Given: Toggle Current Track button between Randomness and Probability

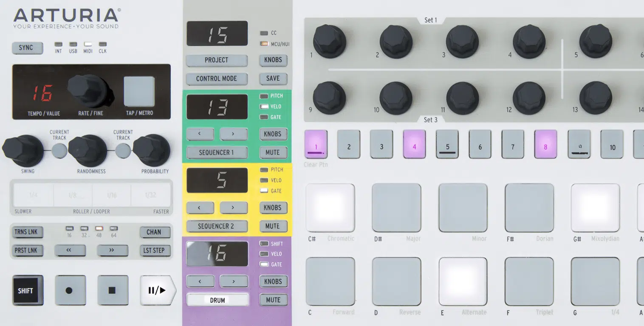Looking at the screenshot, I should coord(123,151).
